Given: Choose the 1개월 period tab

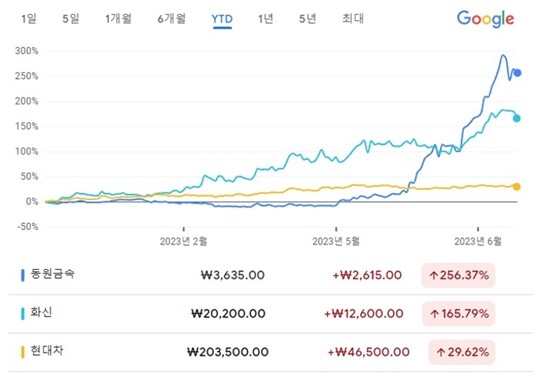Looking at the screenshot, I should tap(118, 19).
